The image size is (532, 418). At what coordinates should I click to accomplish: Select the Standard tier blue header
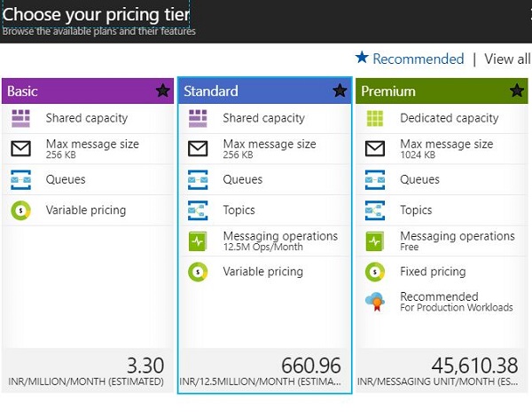click(x=257, y=91)
